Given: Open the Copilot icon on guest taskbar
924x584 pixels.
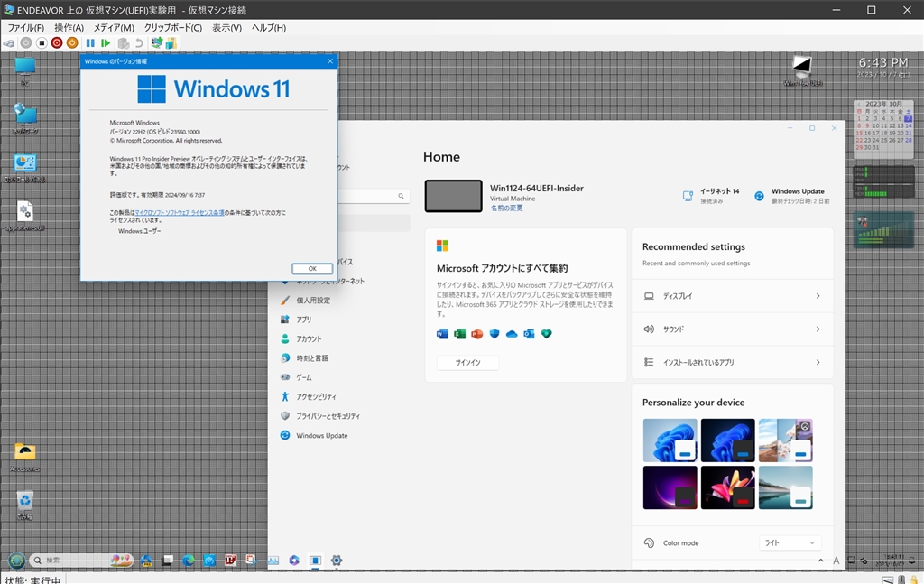Looking at the screenshot, I should pyautogui.click(x=294, y=561).
